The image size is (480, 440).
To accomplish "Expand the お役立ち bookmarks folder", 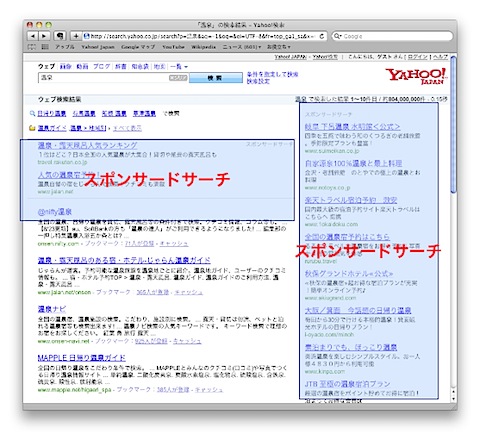I will click(279, 47).
